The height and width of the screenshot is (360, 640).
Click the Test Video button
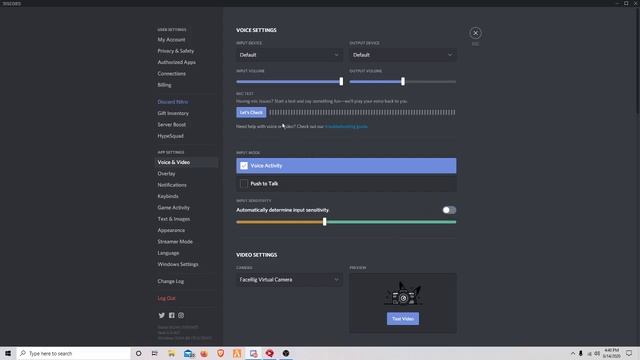point(403,319)
